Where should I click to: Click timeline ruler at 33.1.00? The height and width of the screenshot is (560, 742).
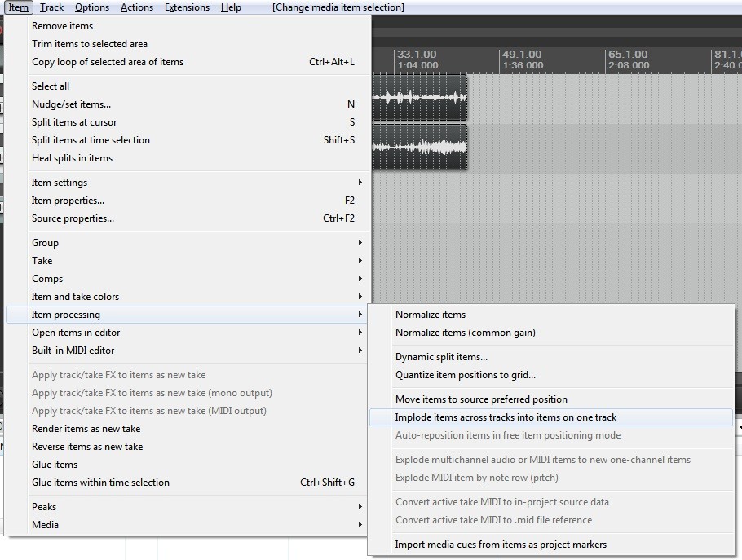(417, 55)
